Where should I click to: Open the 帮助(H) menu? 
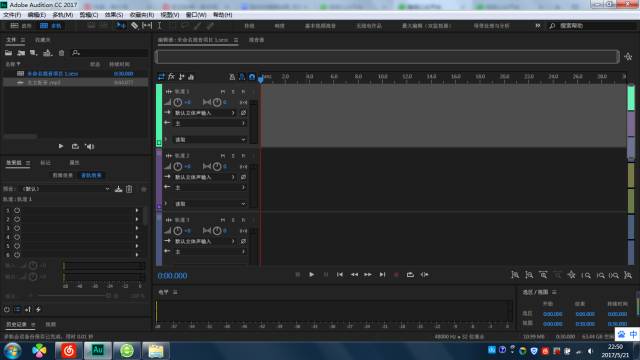click(x=222, y=15)
